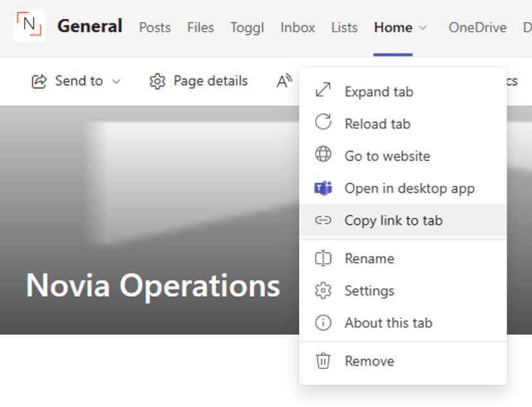Go to the Inbox tab
Image resolution: width=532 pixels, height=407 pixels.
[297, 28]
